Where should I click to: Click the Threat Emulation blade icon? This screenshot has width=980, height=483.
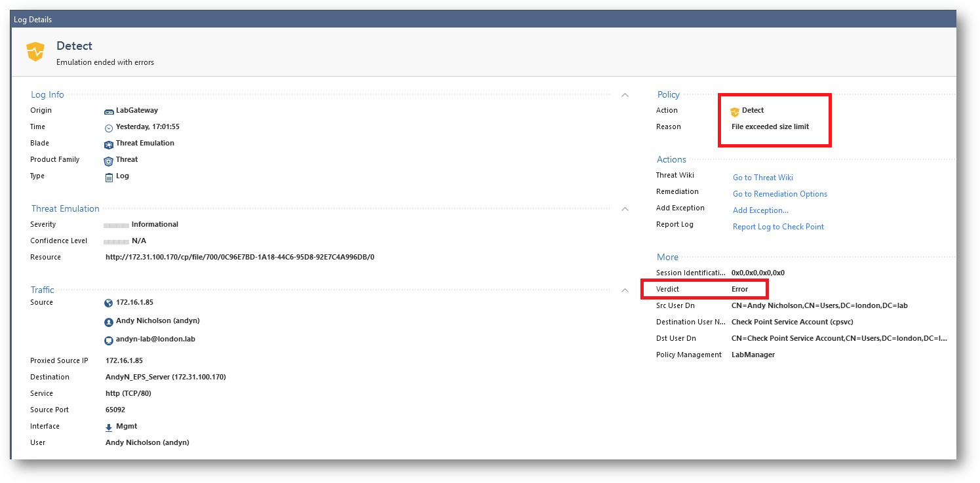pos(109,144)
